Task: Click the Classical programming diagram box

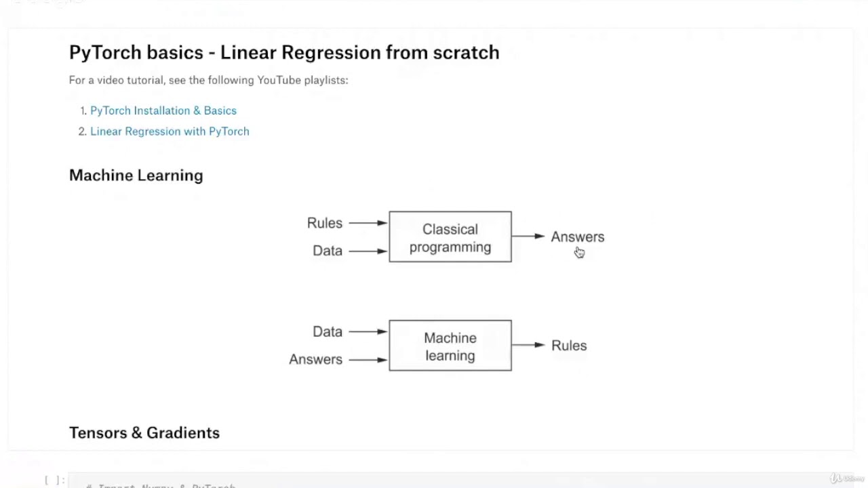Action: (x=450, y=237)
